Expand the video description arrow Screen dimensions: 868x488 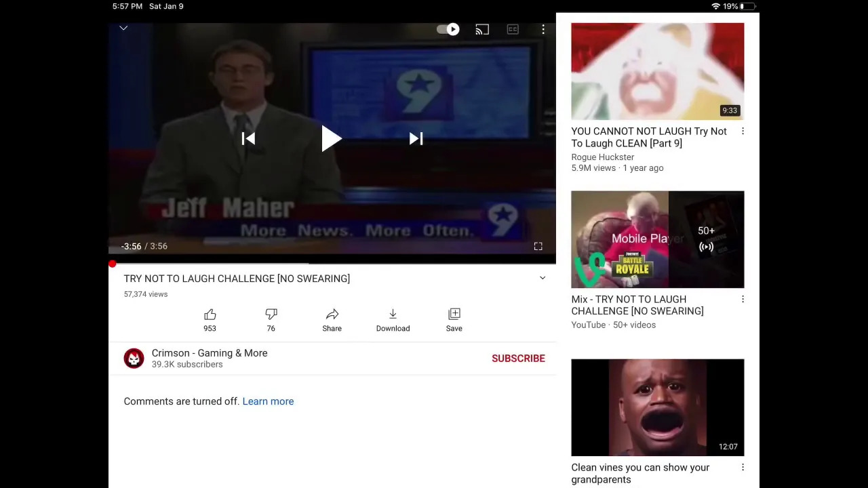(542, 278)
